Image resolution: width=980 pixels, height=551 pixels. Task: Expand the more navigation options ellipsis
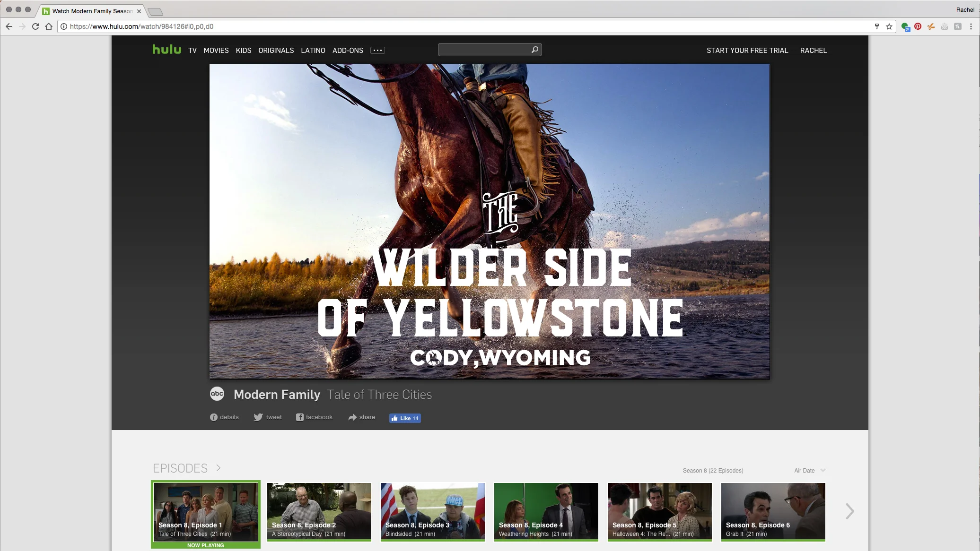377,50
